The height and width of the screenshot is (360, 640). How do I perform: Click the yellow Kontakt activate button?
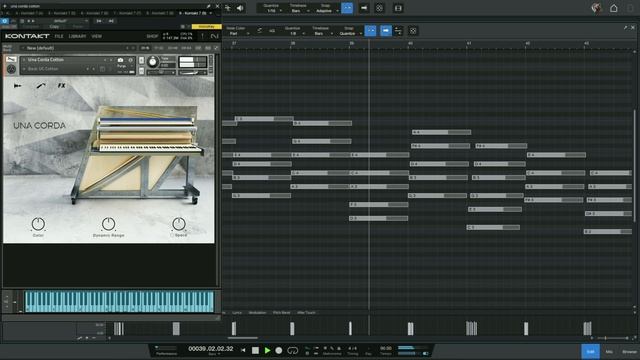pos(207,27)
